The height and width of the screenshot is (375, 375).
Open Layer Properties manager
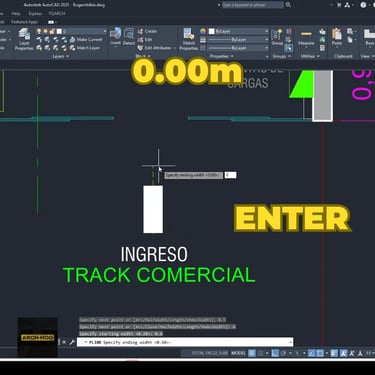pos(24,39)
